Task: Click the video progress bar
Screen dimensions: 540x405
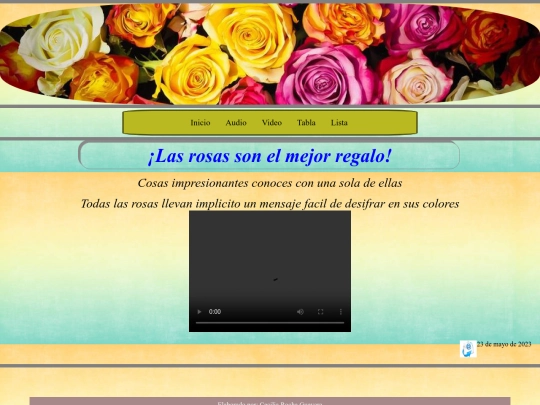Action: [270, 323]
